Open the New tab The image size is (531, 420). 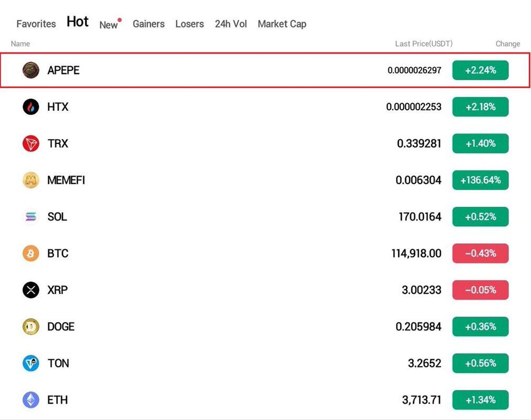coord(109,25)
